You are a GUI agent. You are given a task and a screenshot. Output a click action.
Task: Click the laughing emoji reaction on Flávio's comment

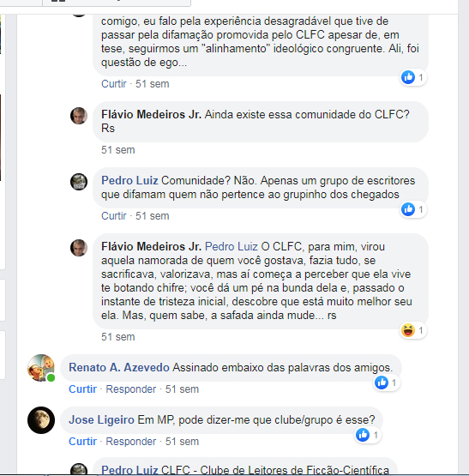pyautogui.click(x=408, y=330)
